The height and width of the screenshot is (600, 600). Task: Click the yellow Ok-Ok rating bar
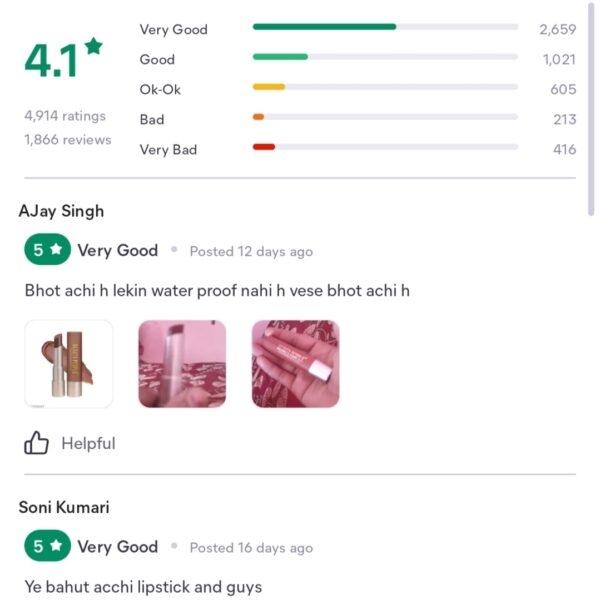(x=385, y=87)
